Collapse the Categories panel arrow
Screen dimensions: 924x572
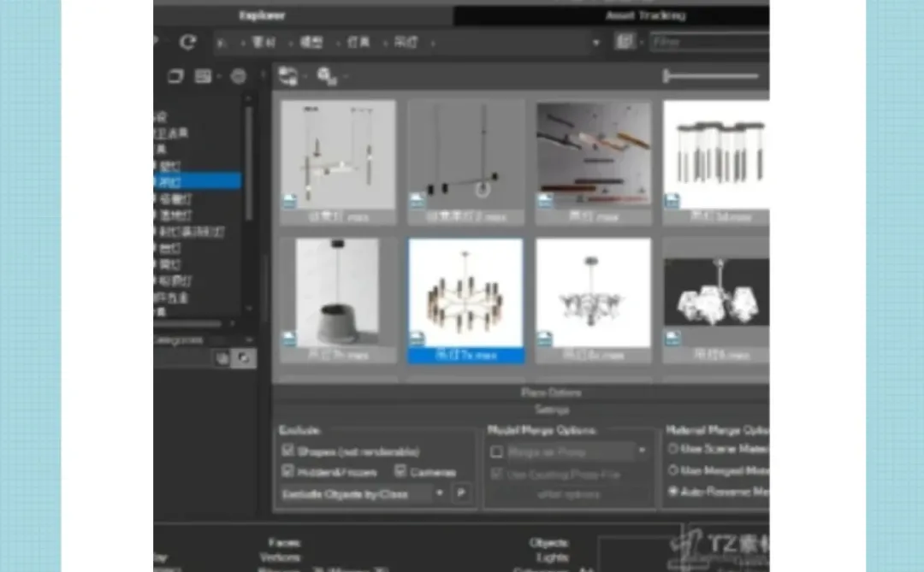249,340
